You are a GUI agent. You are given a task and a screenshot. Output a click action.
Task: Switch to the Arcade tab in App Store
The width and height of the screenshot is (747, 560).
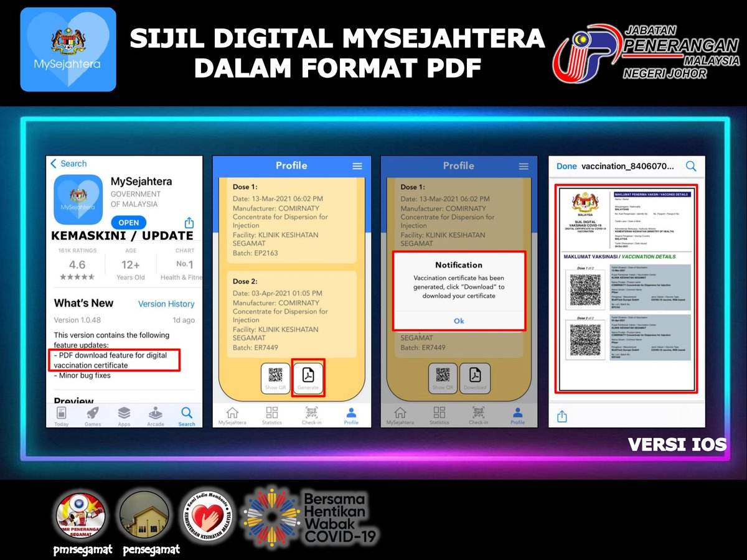tap(156, 416)
